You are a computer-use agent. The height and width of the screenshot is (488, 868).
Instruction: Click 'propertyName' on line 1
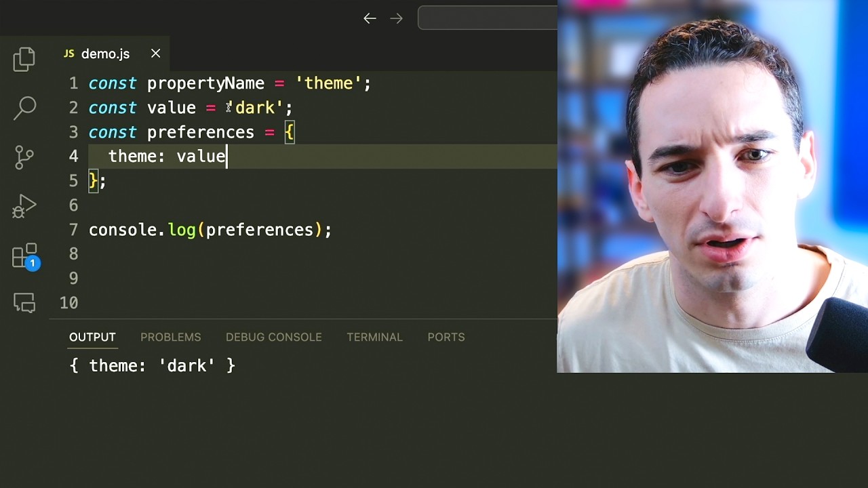pyautogui.click(x=205, y=83)
